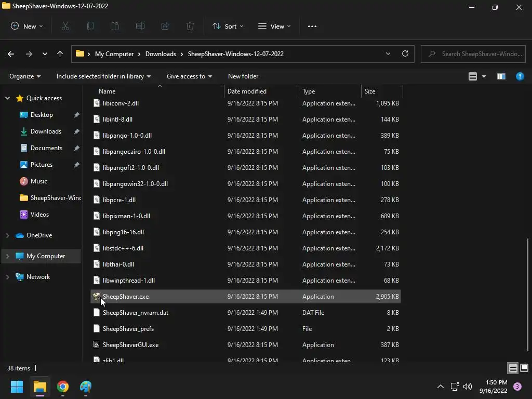The image size is (532, 399).
Task: Select the libiconv-2.dll file
Action: [245, 103]
